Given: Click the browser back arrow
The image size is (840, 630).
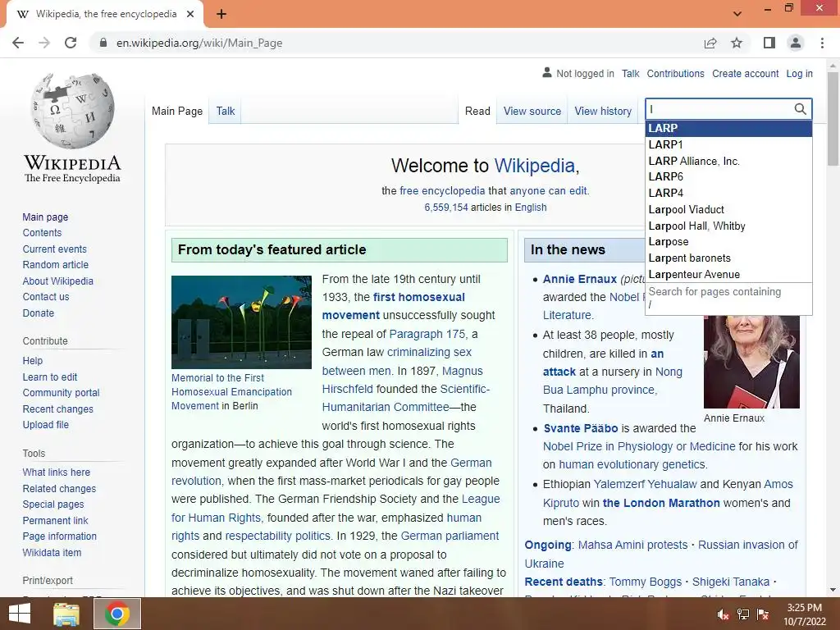Looking at the screenshot, I should tap(18, 43).
